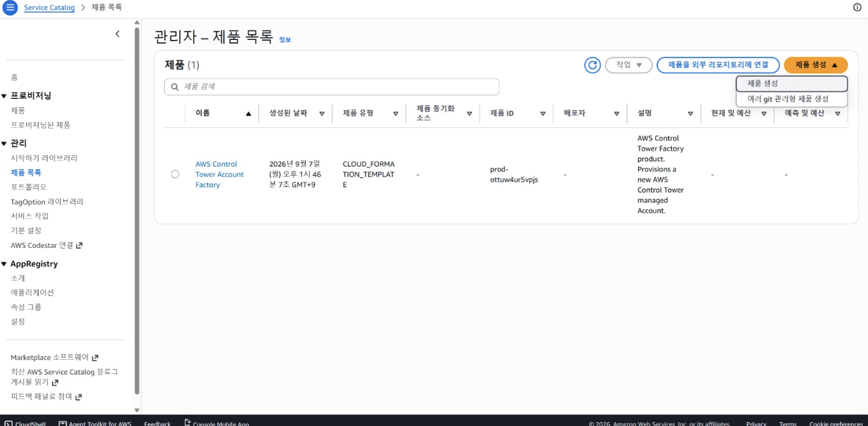The image size is (868, 426).
Task: Click the search magnifier icon
Action: [x=175, y=87]
